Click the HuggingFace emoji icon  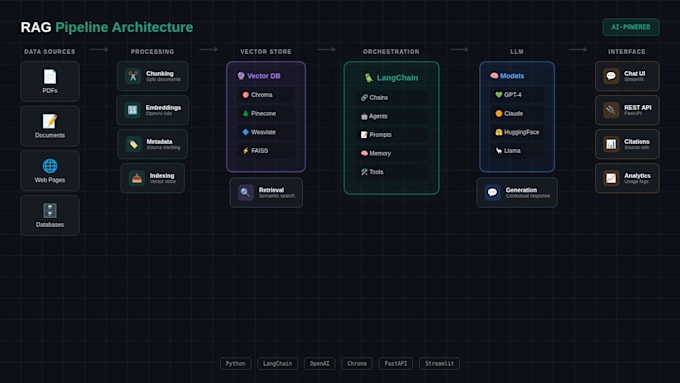[x=499, y=132]
